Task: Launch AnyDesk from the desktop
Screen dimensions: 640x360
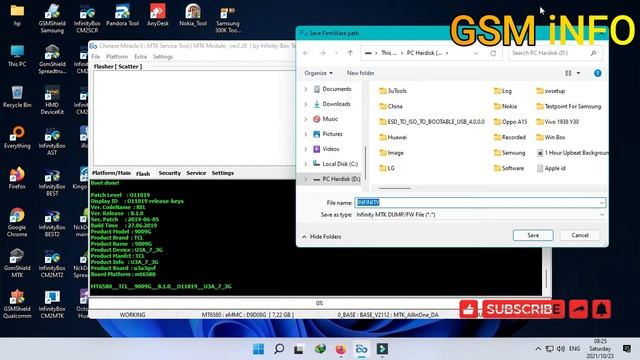Action: point(158,16)
